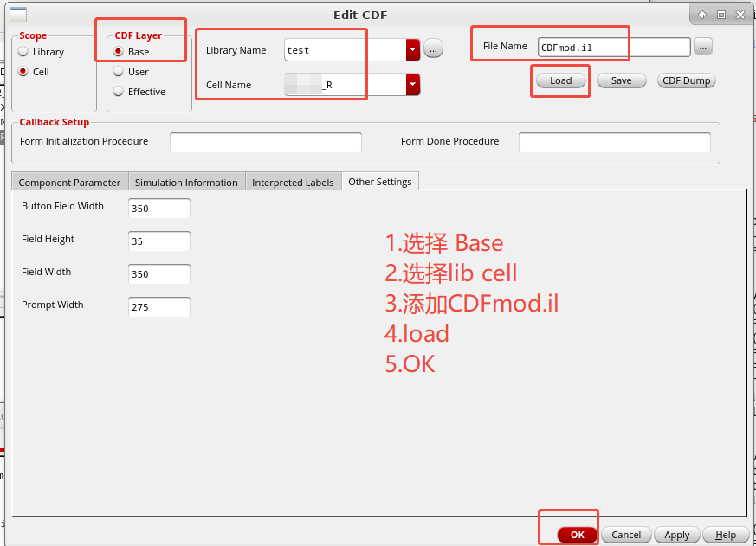Image resolution: width=756 pixels, height=546 pixels.
Task: Click the Field Height input showing 35
Action: tap(159, 241)
